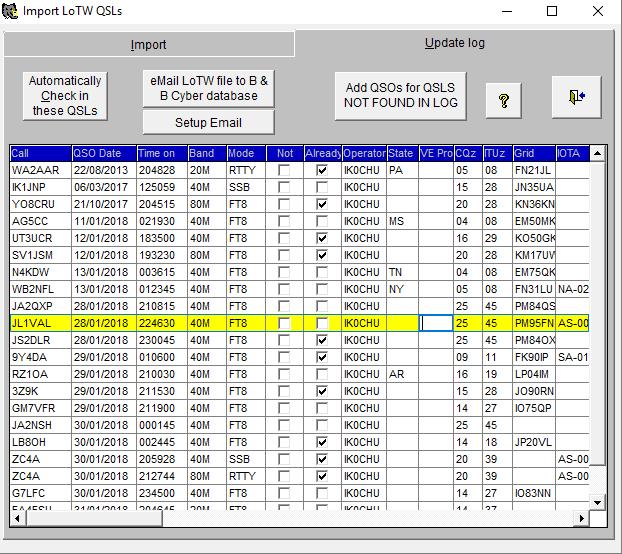Click the VE Pro input cell in JL1VAL row
The image size is (622, 554).
pos(436,323)
